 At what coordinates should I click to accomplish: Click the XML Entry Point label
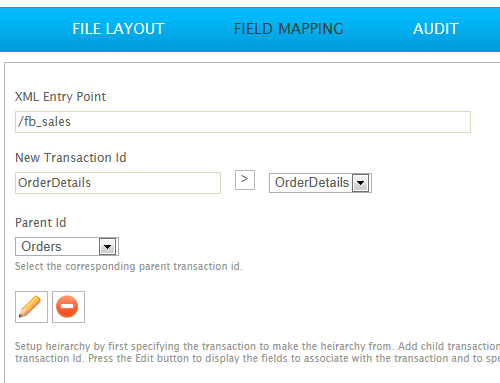click(60, 97)
